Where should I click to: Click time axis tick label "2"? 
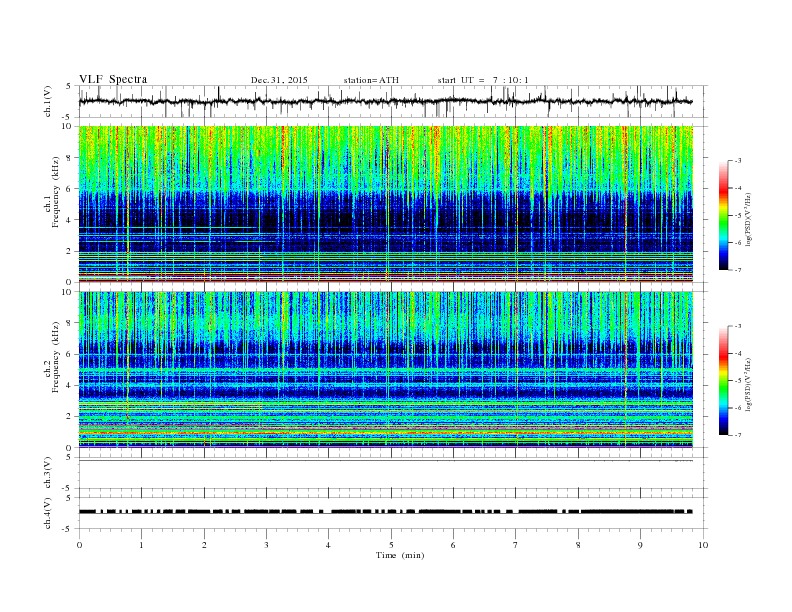[x=204, y=545]
